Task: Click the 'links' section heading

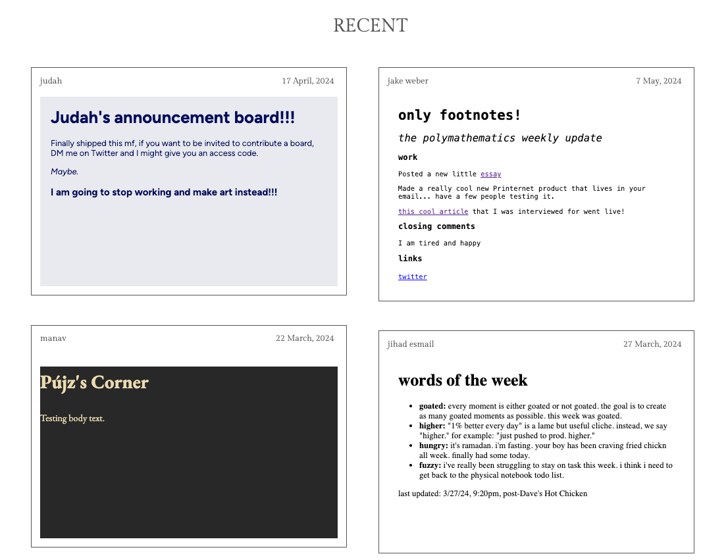Action: (x=410, y=258)
